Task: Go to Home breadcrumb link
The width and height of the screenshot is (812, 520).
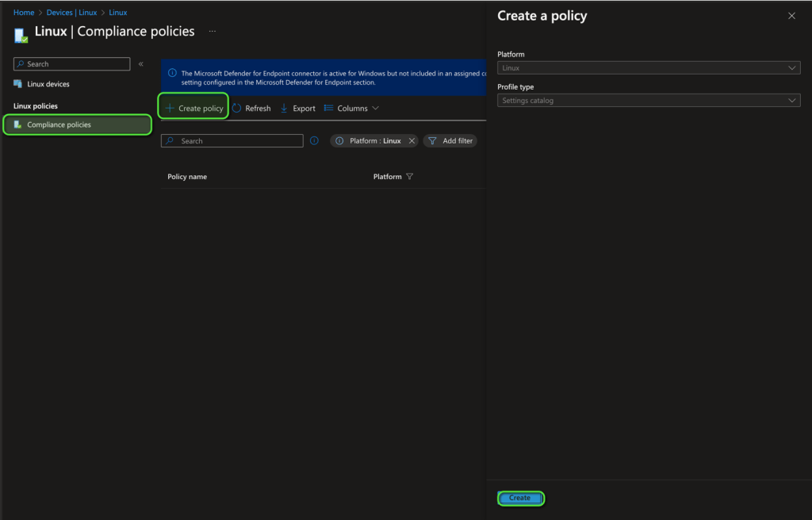Action: pyautogui.click(x=24, y=13)
